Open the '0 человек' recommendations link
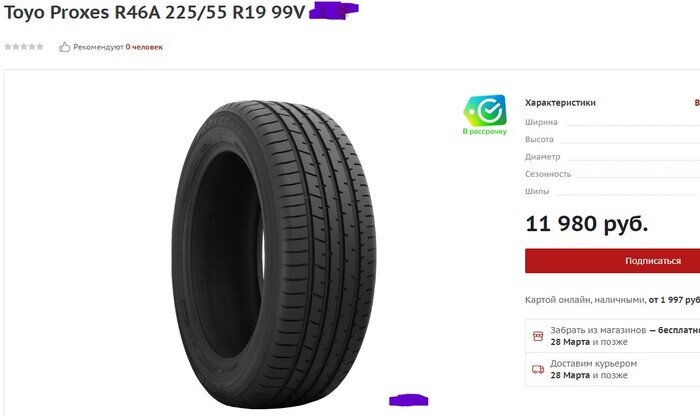 [x=144, y=47]
